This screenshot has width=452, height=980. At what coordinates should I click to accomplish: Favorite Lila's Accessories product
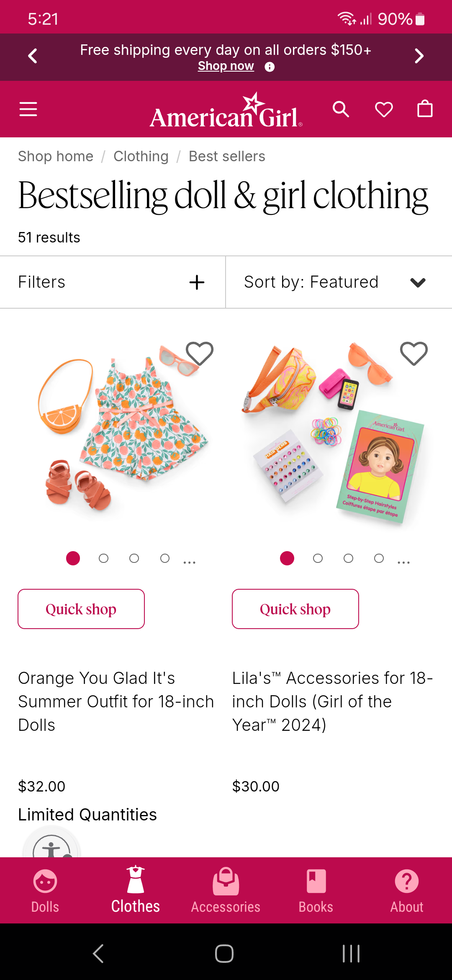[413, 353]
